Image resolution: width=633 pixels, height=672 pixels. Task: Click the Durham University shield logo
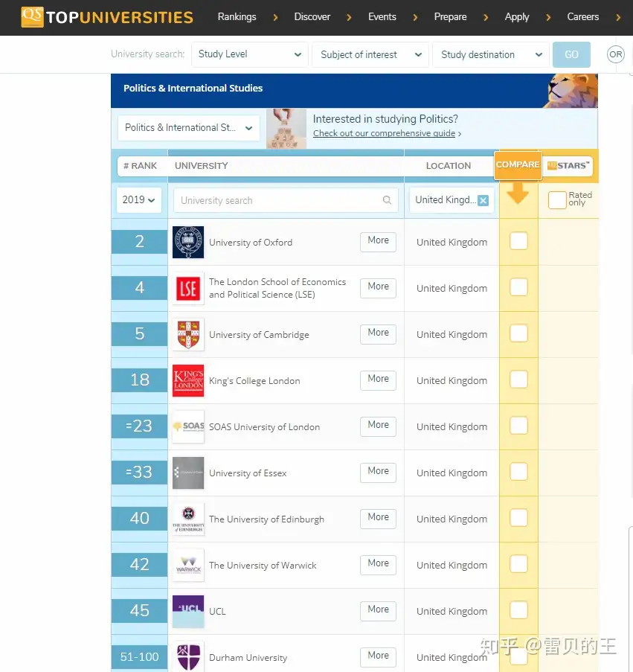[188, 656]
